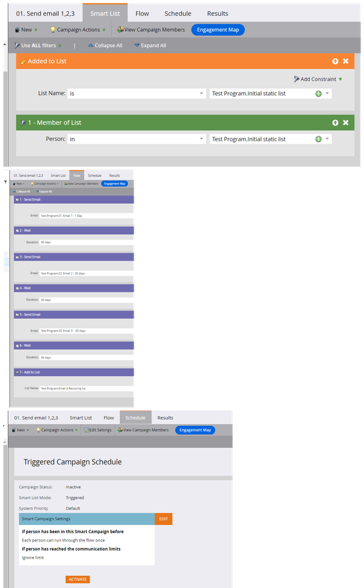The image size is (364, 588).
Task: Open the New menu in the Schedule view
Action: 20,430
